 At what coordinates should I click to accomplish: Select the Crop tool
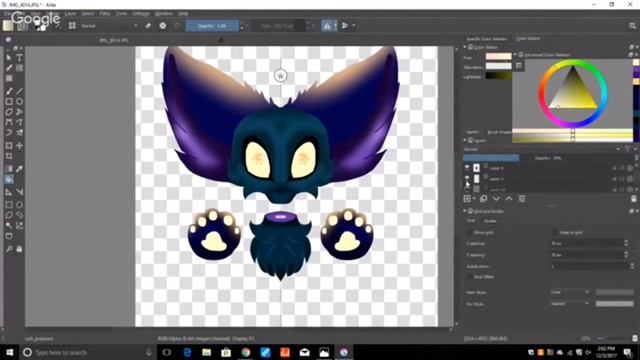(9, 156)
